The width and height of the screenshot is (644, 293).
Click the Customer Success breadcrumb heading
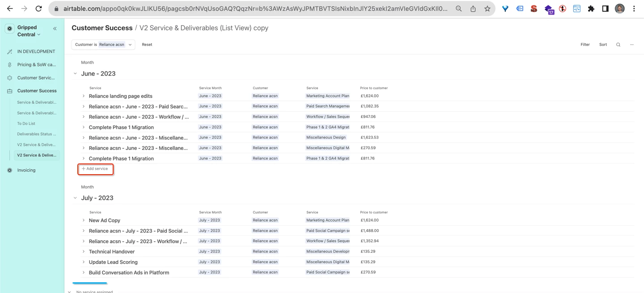102,28
